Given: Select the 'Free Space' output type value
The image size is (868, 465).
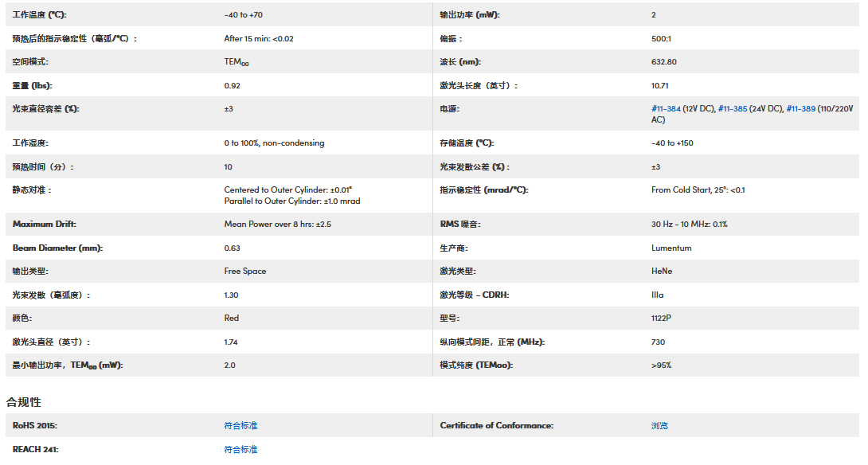Looking at the screenshot, I should pyautogui.click(x=245, y=272).
